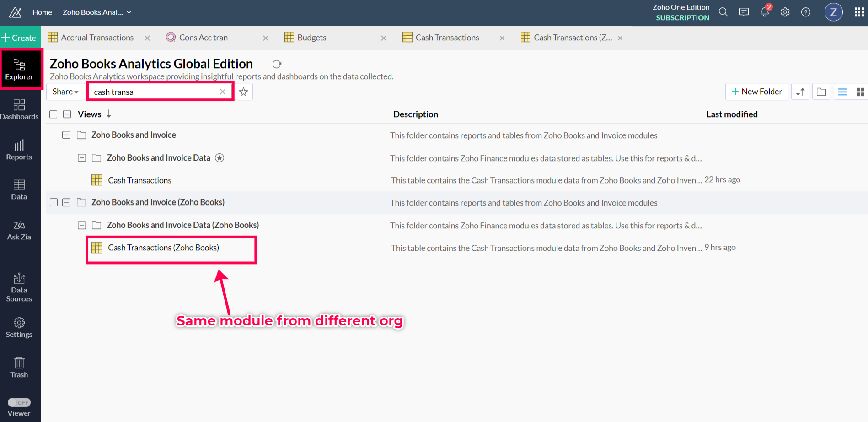Open the chat messages icon
This screenshot has height=422, width=868.
[744, 12]
